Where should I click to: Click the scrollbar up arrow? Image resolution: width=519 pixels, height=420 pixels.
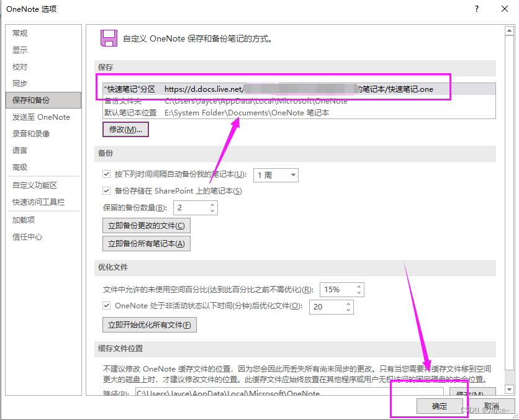click(510, 31)
